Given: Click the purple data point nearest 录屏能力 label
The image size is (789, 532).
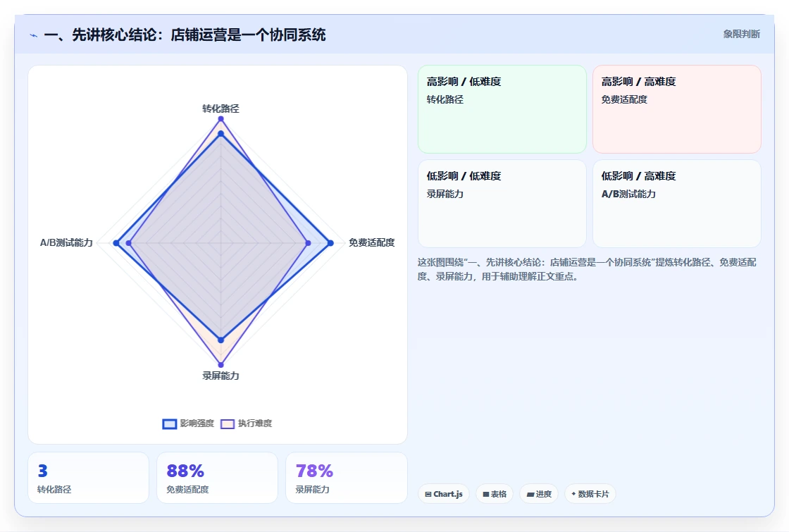Looking at the screenshot, I should coord(220,365).
